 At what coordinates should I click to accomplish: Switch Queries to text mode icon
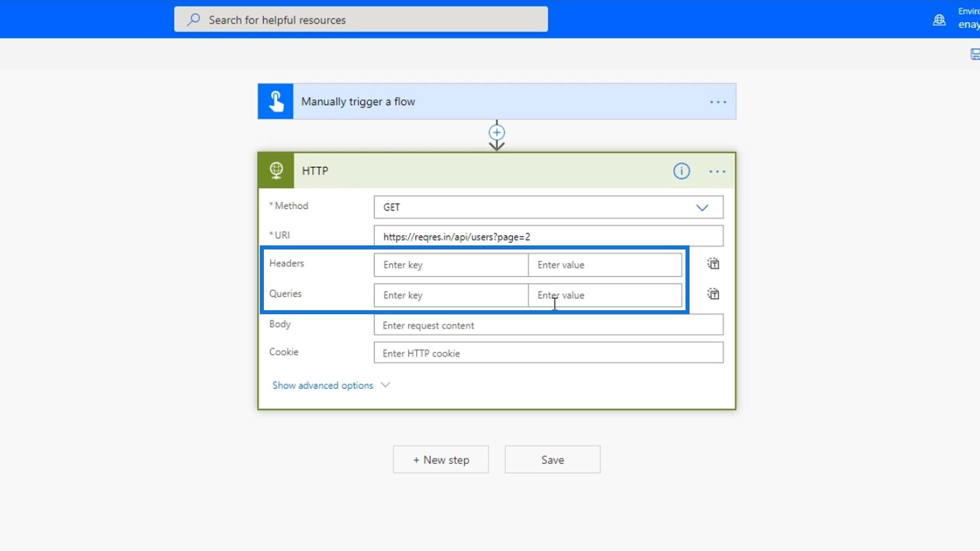[713, 294]
